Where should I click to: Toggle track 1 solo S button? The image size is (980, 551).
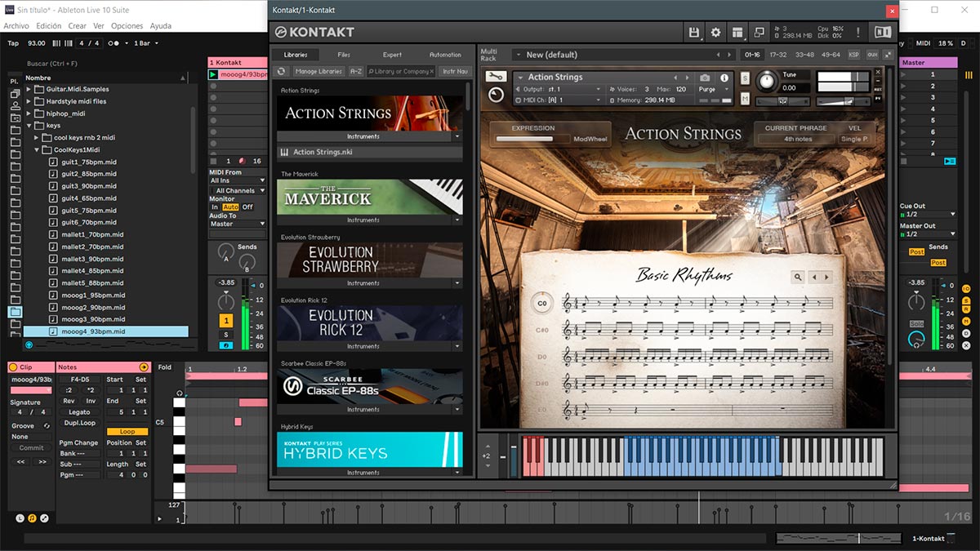pyautogui.click(x=226, y=335)
